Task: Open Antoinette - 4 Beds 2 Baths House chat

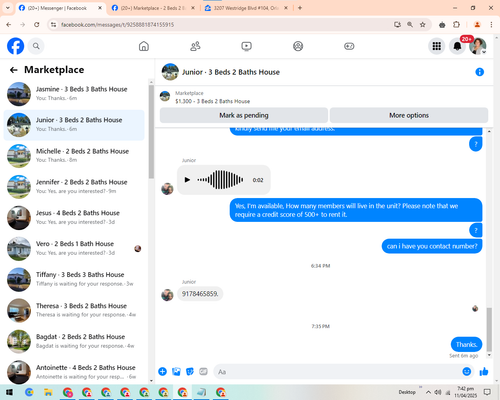Action: pos(74,372)
